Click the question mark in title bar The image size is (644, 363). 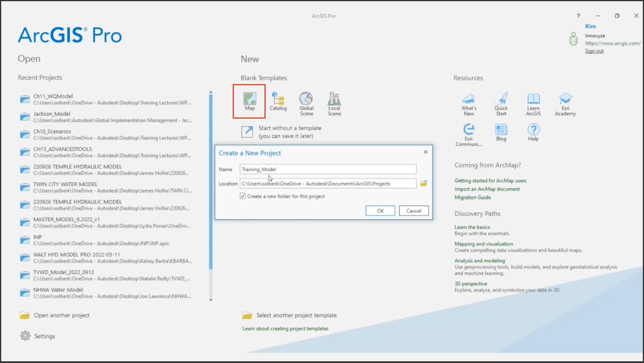578,16
